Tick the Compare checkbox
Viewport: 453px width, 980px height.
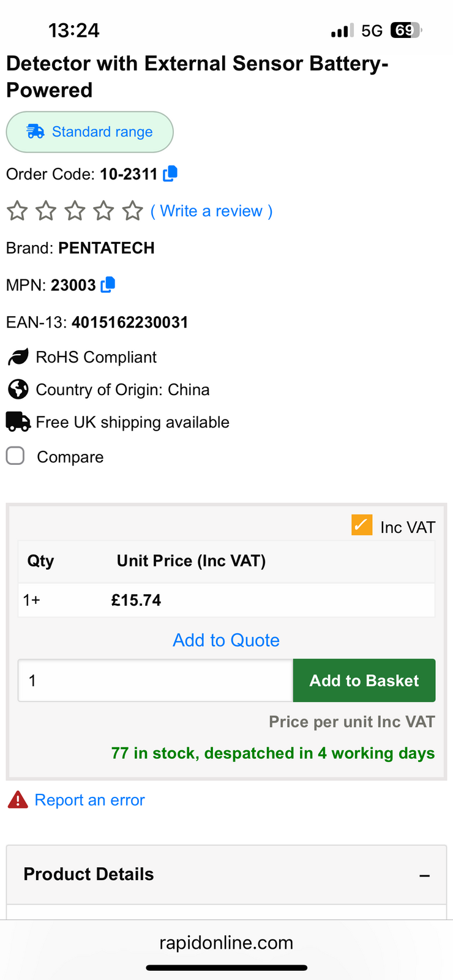tap(15, 456)
